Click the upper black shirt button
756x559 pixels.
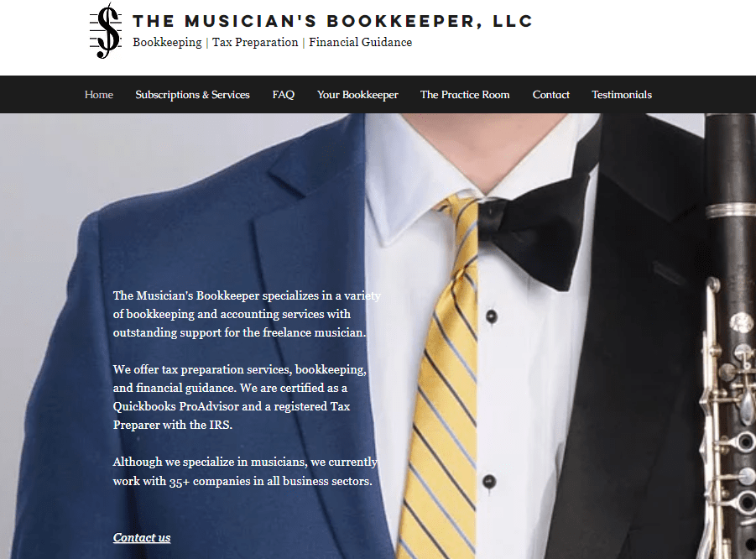(x=492, y=316)
